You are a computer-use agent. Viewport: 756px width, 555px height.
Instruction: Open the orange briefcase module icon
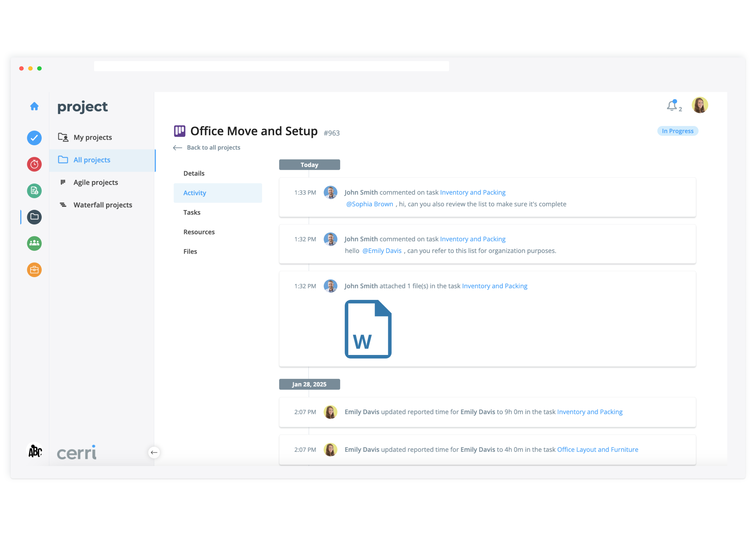(x=34, y=270)
